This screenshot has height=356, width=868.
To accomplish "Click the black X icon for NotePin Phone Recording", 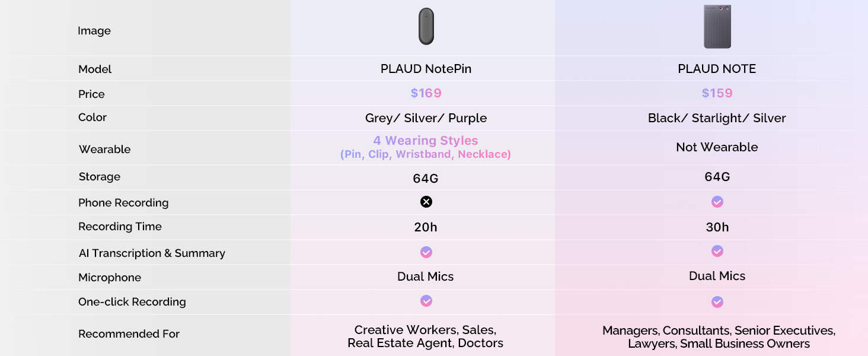I will click(426, 202).
